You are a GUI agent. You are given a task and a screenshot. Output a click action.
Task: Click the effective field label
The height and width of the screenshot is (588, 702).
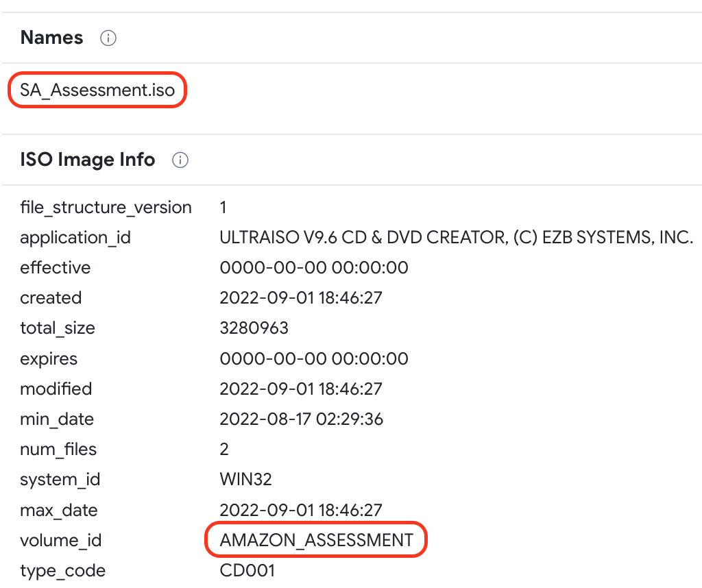pos(55,267)
